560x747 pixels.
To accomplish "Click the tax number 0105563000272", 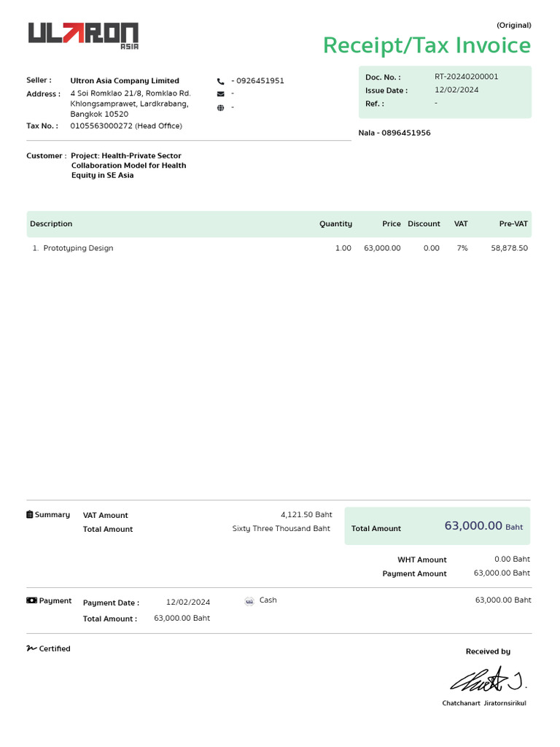I will pos(101,125).
